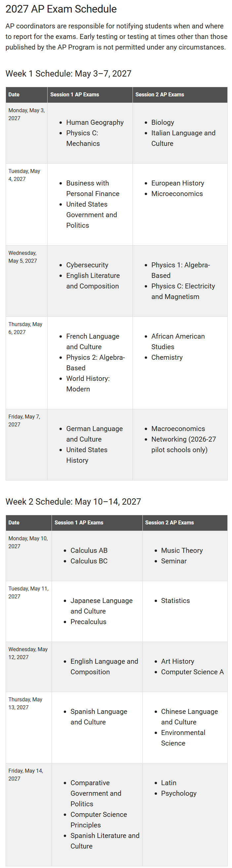Viewport: 232px width, 868px height.
Task: Click Italian Language and Culture entry
Action: [x=183, y=138]
